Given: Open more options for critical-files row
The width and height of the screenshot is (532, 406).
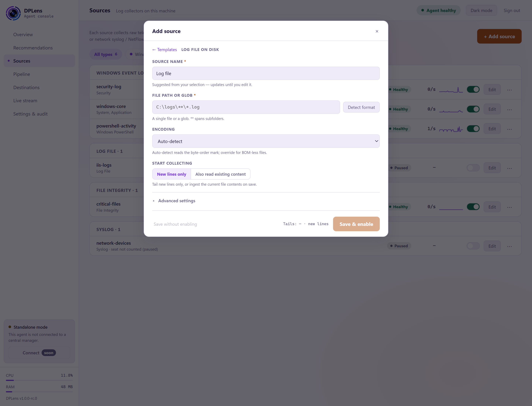Looking at the screenshot, I should click(x=509, y=207).
